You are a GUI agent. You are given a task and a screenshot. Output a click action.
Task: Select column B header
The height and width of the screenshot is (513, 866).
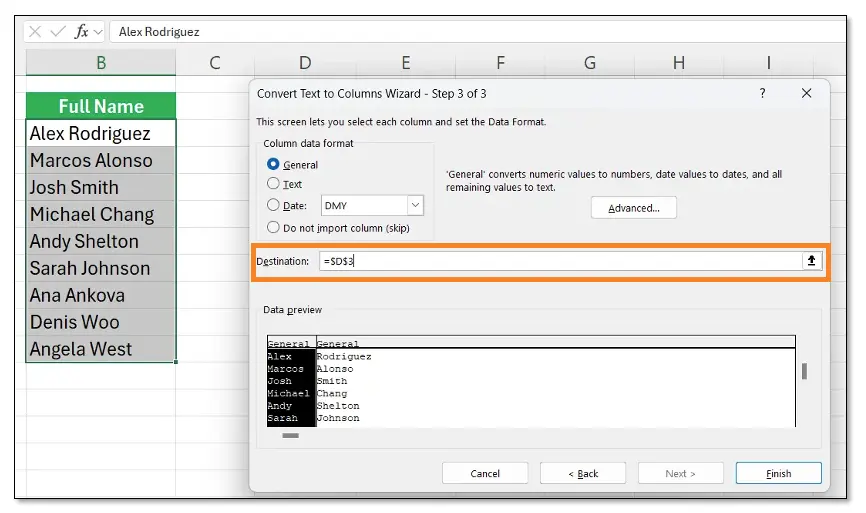click(x=101, y=62)
